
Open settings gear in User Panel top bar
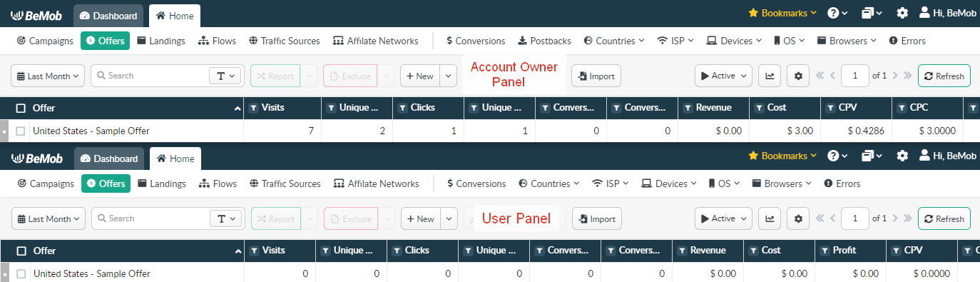tap(902, 156)
